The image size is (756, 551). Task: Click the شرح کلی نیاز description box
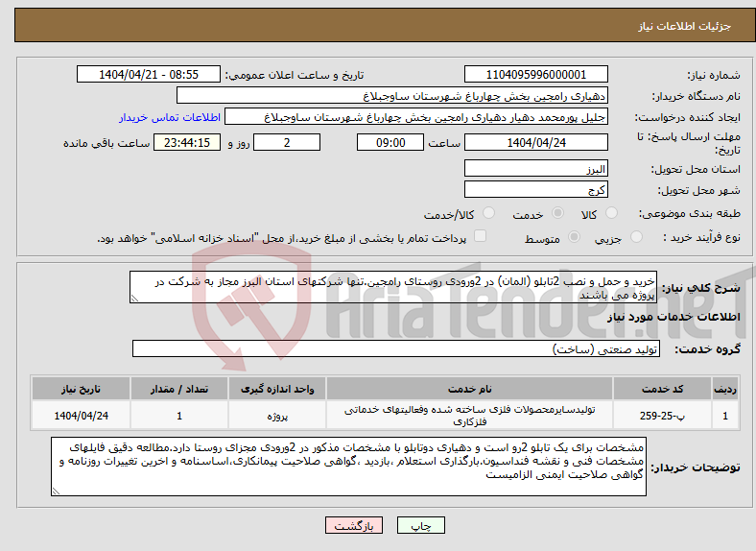click(393, 287)
